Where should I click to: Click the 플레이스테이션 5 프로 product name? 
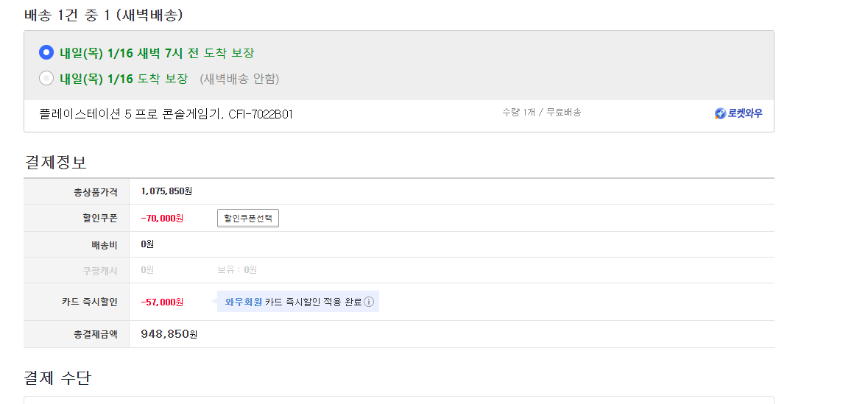pyautogui.click(x=166, y=114)
